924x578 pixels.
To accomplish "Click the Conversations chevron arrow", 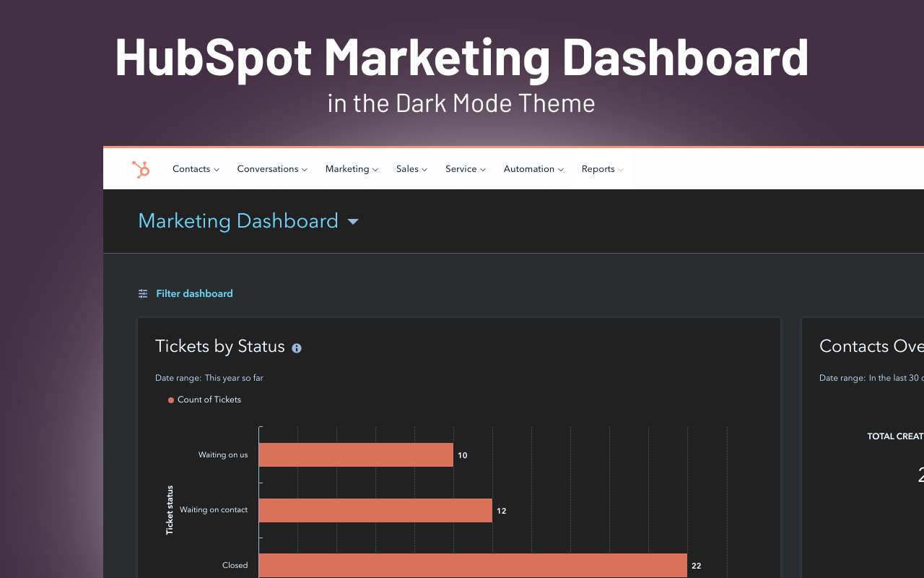I will point(305,170).
